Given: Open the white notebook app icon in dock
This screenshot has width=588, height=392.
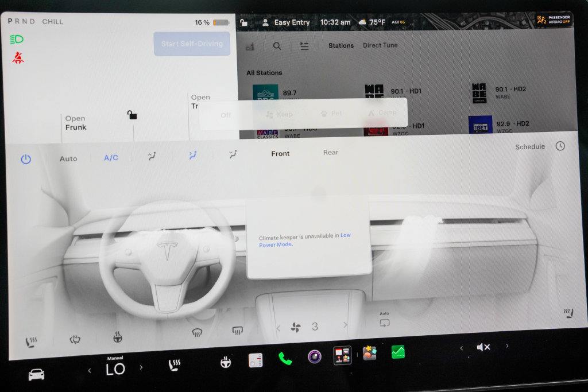Looking at the screenshot, I should coord(256,360).
